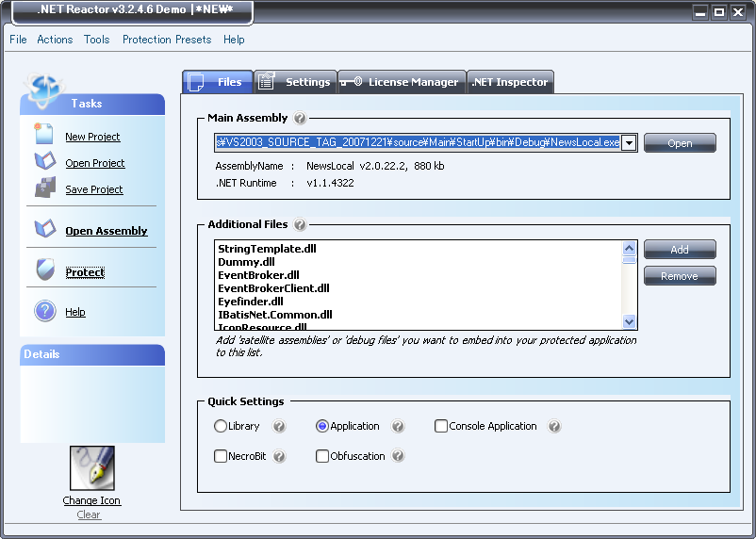Click the help icon next to NecroBit
Viewport: 756px width, 539px height.
click(279, 456)
